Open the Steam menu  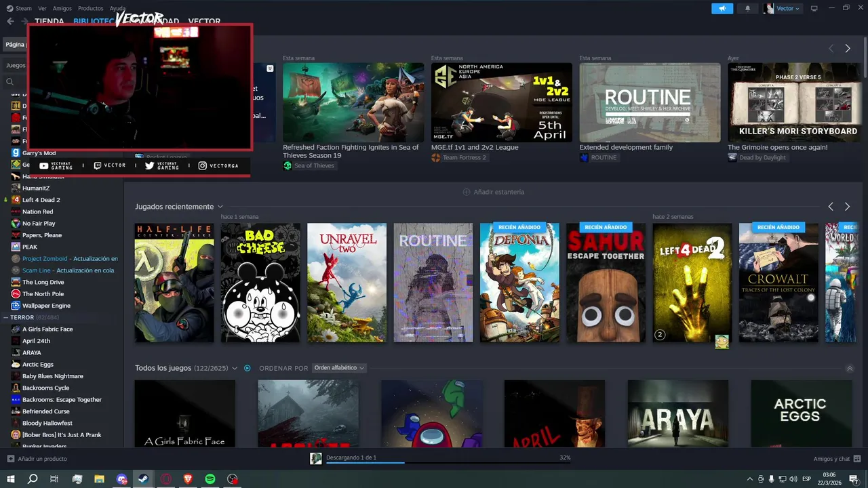pyautogui.click(x=19, y=8)
